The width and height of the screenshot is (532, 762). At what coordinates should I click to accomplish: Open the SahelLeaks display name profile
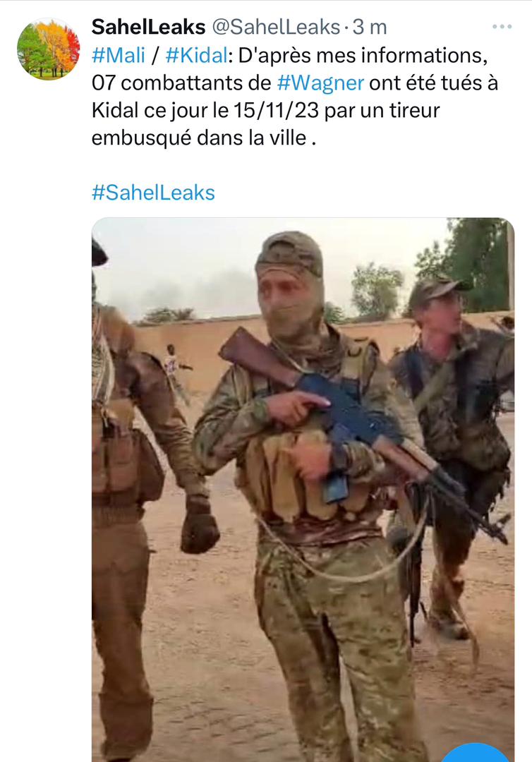149,27
